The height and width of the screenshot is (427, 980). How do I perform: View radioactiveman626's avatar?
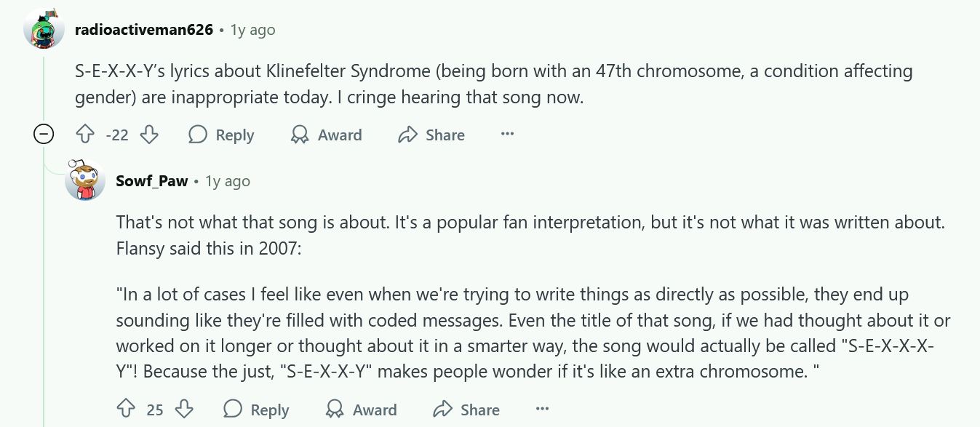pyautogui.click(x=44, y=29)
